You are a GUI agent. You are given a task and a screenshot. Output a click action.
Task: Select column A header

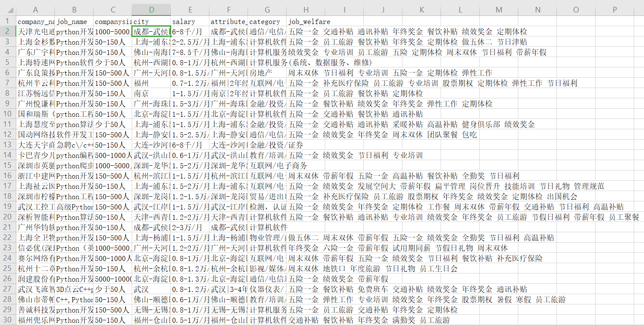[x=36, y=10]
